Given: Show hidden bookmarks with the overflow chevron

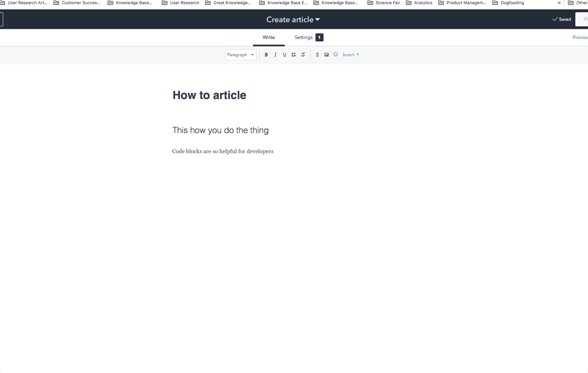Looking at the screenshot, I should tap(559, 3).
